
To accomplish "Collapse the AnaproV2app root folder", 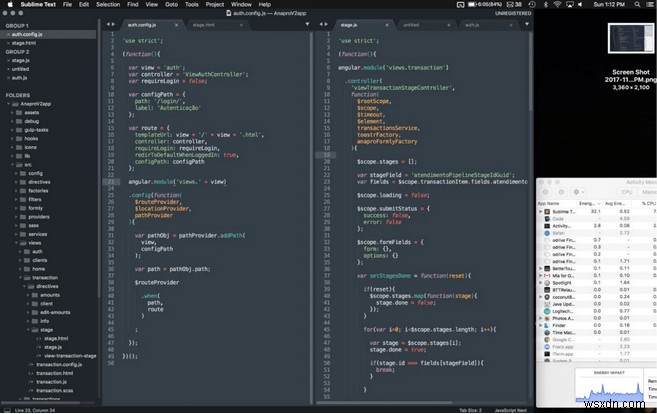I will tap(10, 104).
